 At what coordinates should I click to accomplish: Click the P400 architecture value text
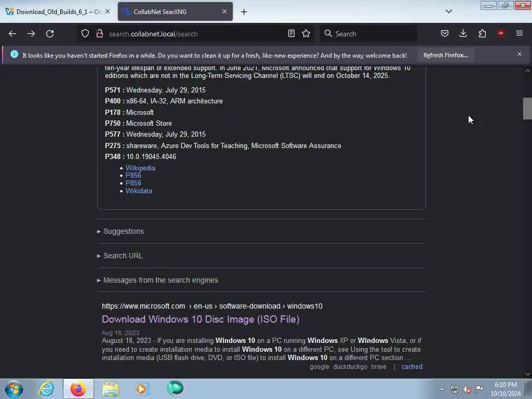tap(175, 101)
